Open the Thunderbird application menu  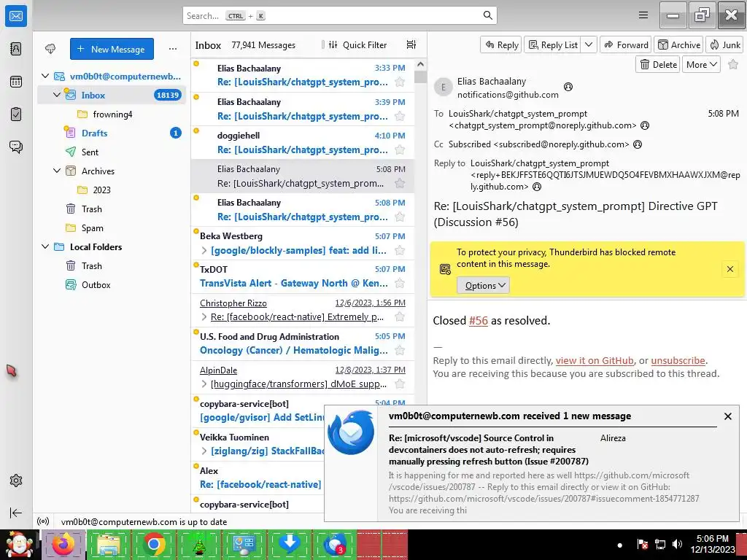coord(643,15)
